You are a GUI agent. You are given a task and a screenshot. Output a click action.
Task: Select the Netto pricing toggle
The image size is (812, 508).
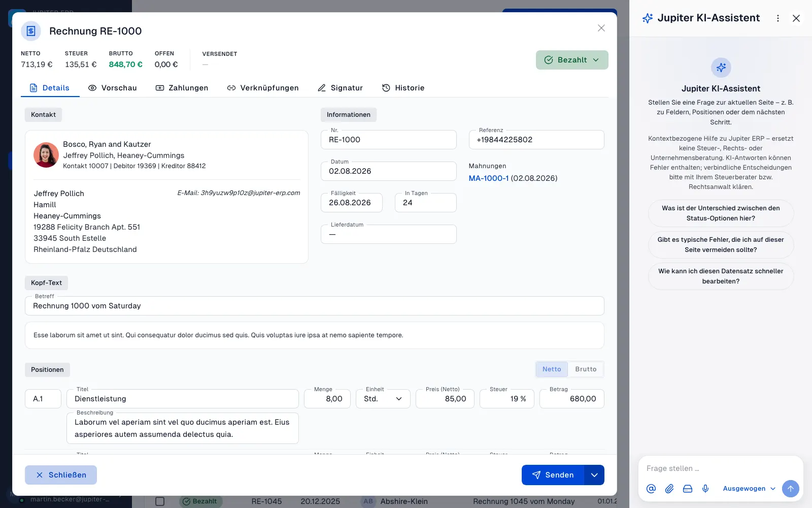[552, 369]
